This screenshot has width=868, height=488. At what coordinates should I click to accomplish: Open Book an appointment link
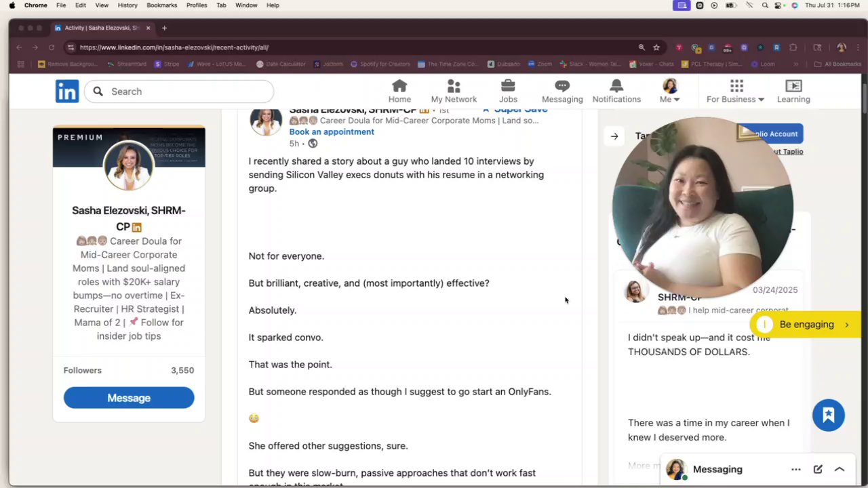pos(332,132)
